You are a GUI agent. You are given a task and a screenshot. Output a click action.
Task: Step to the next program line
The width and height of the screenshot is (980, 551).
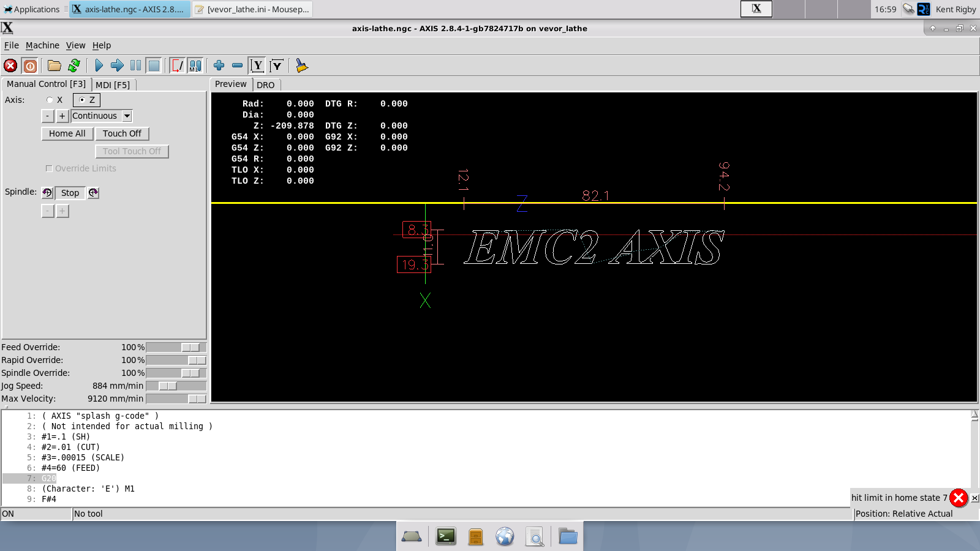pyautogui.click(x=117, y=66)
